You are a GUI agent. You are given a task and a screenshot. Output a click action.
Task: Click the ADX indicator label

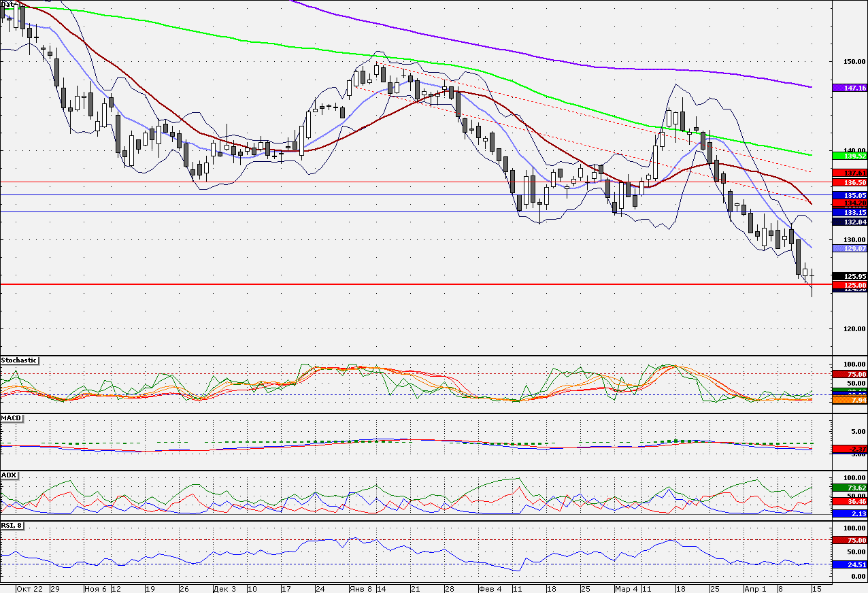point(9,475)
